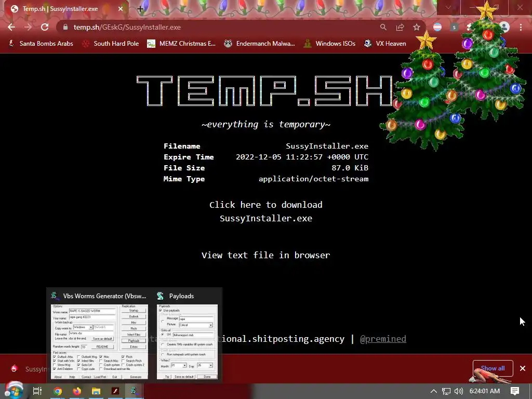View site info via the lock icon
This screenshot has height=399, width=532.
65,27
